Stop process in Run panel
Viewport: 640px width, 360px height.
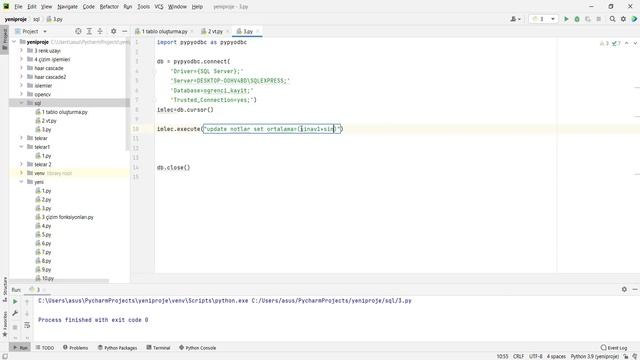[15, 327]
